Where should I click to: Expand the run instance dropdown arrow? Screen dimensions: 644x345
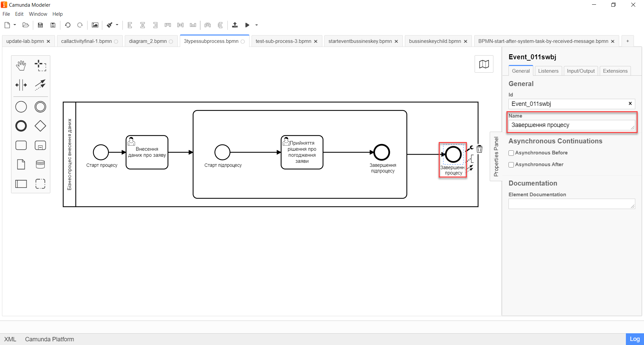click(x=257, y=25)
